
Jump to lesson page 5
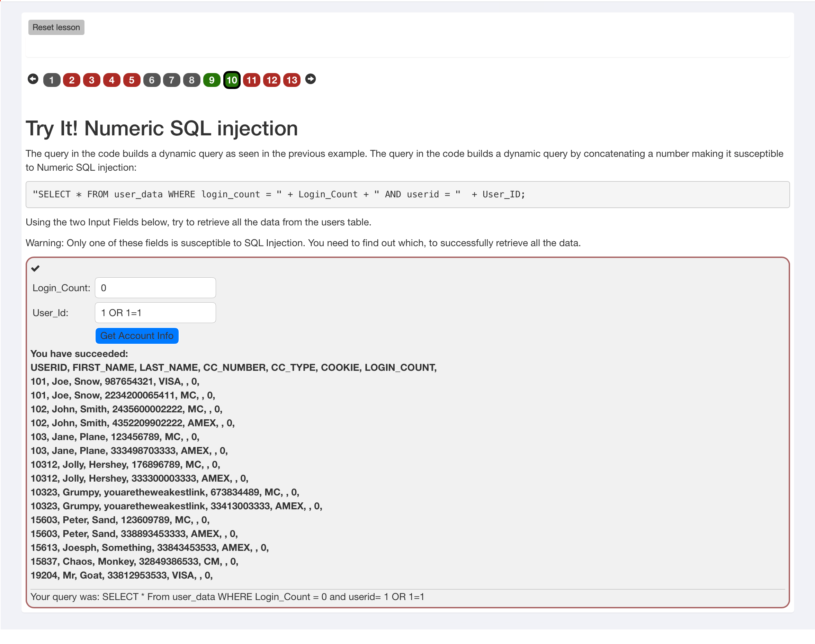132,80
